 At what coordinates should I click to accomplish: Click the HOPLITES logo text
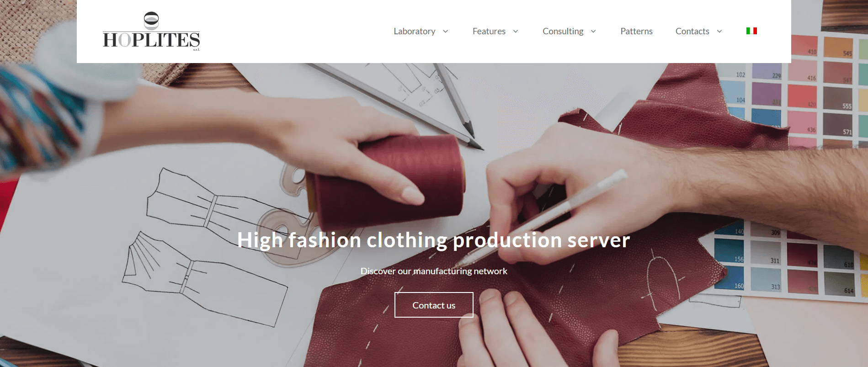[x=151, y=40]
